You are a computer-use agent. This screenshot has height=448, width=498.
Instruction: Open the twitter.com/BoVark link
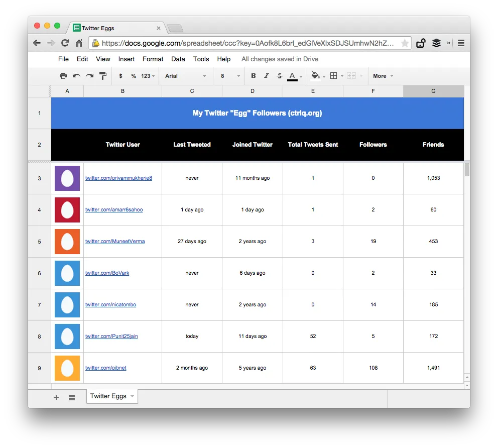pyautogui.click(x=107, y=273)
